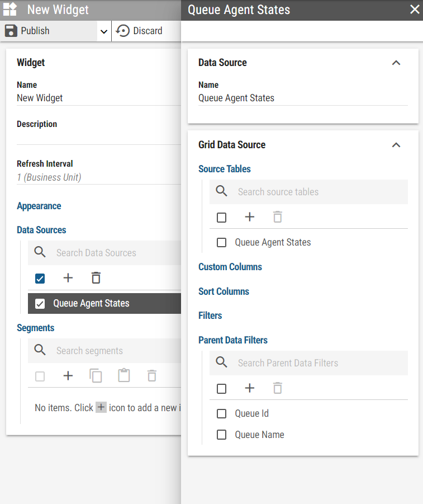Expand the Custom Columns section

coord(230,267)
